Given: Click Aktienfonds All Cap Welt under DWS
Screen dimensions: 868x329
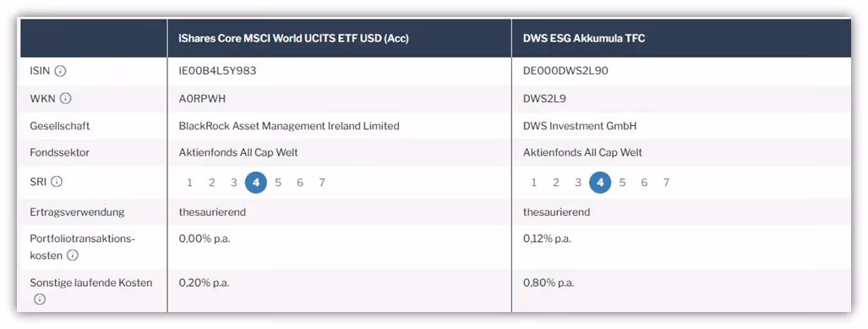Looking at the screenshot, I should 583,153.
